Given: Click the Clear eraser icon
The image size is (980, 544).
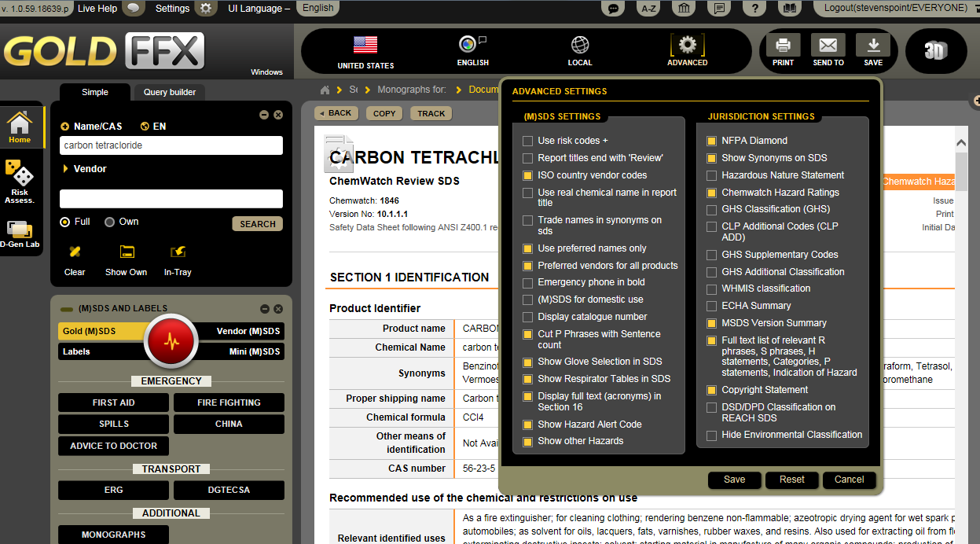Looking at the screenshot, I should coord(75,252).
